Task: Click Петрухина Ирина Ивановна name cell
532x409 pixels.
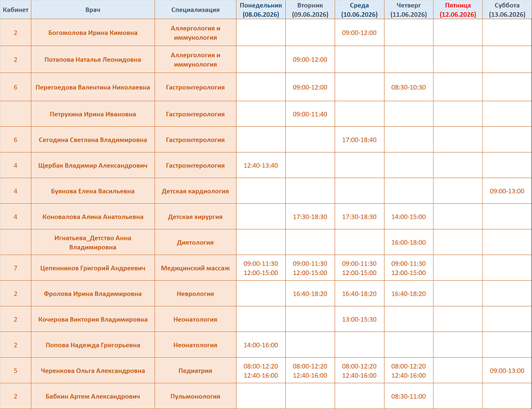Action: pos(93,114)
